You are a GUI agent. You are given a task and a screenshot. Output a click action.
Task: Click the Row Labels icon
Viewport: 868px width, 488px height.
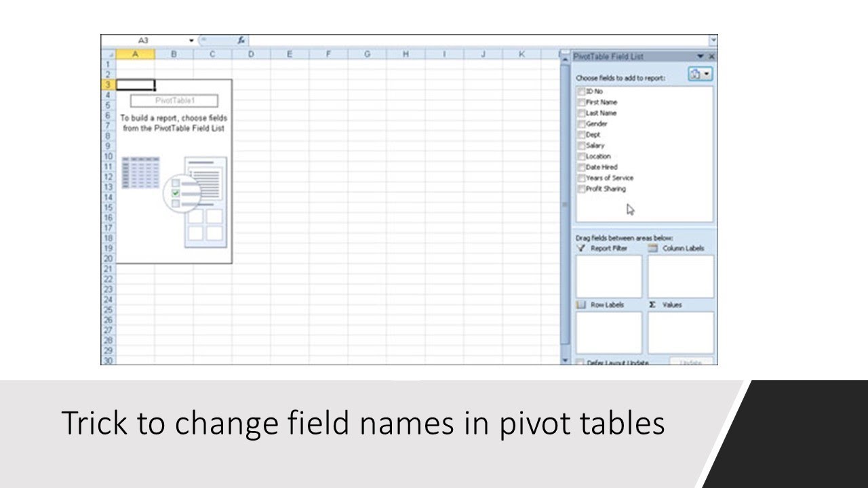coord(581,305)
